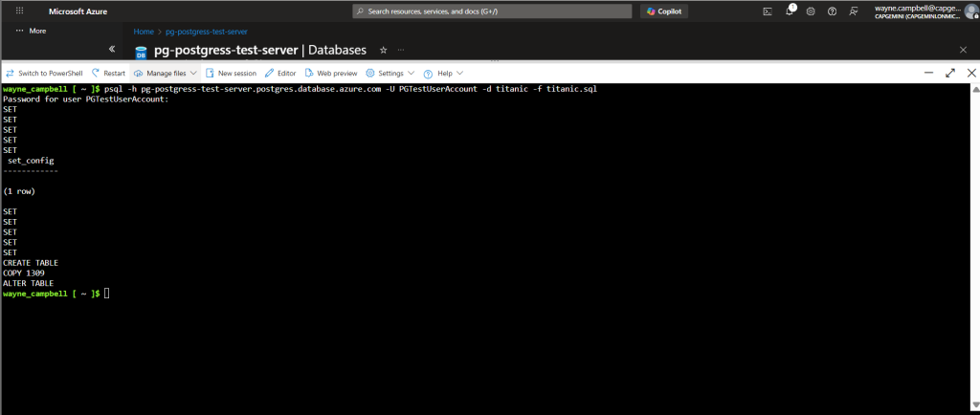Restart the Cloud Shell session
Screen dimensions: 980x415
pyautogui.click(x=108, y=73)
